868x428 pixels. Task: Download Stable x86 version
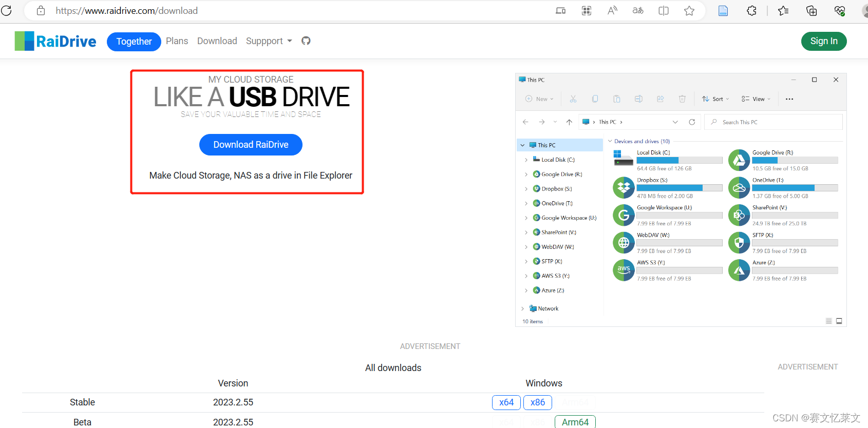click(538, 402)
